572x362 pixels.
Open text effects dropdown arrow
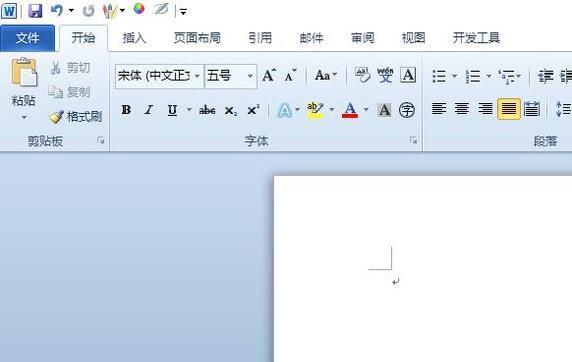pos(297,109)
